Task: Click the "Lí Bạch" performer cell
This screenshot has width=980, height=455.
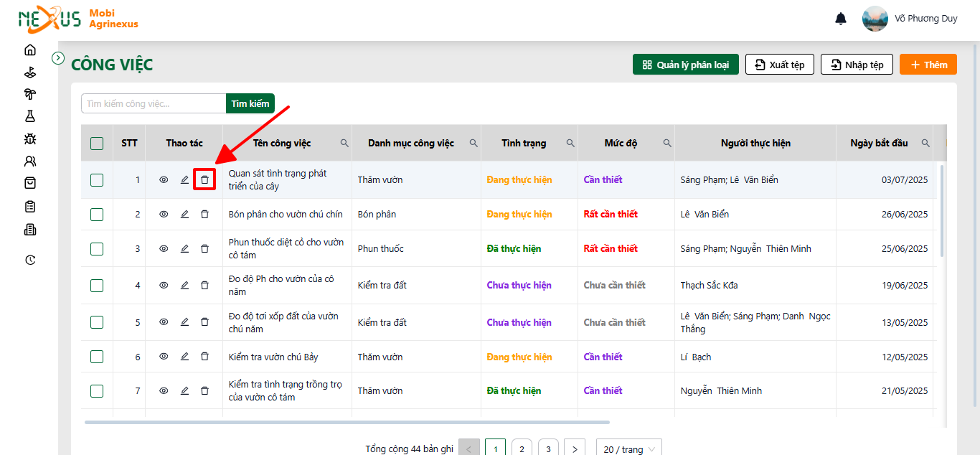Action: 755,357
